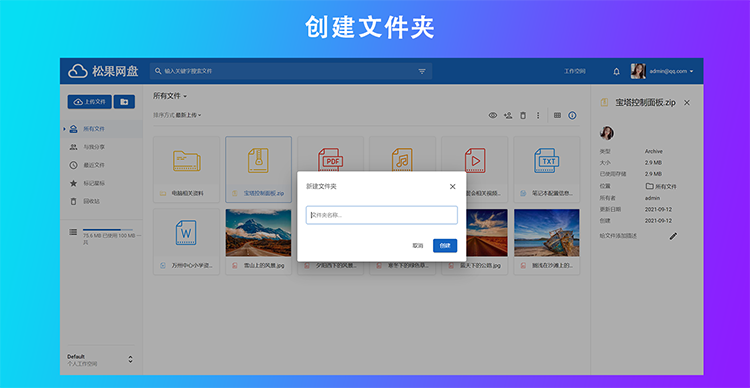This screenshot has width=750, height=388.
Task: Open the notification bell
Action: 617,71
